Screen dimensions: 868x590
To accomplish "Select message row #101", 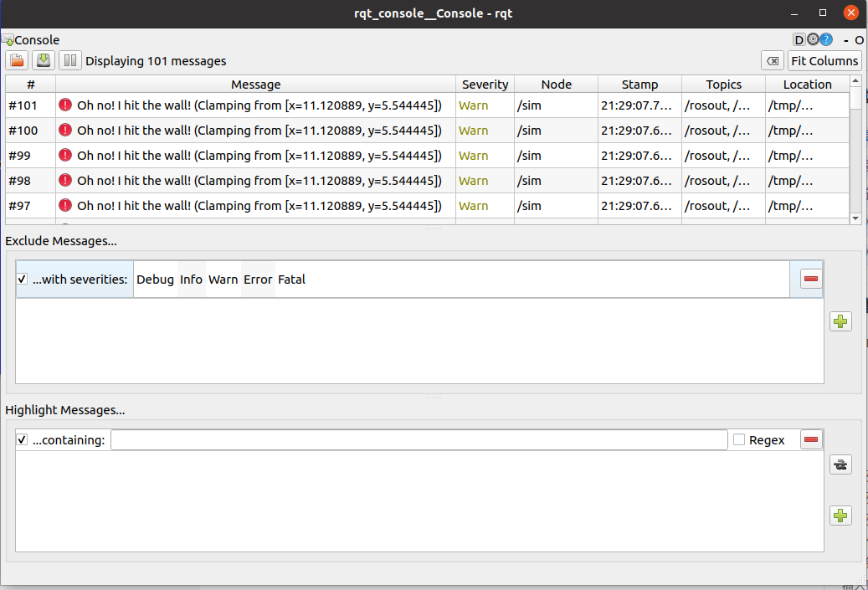I will point(428,105).
